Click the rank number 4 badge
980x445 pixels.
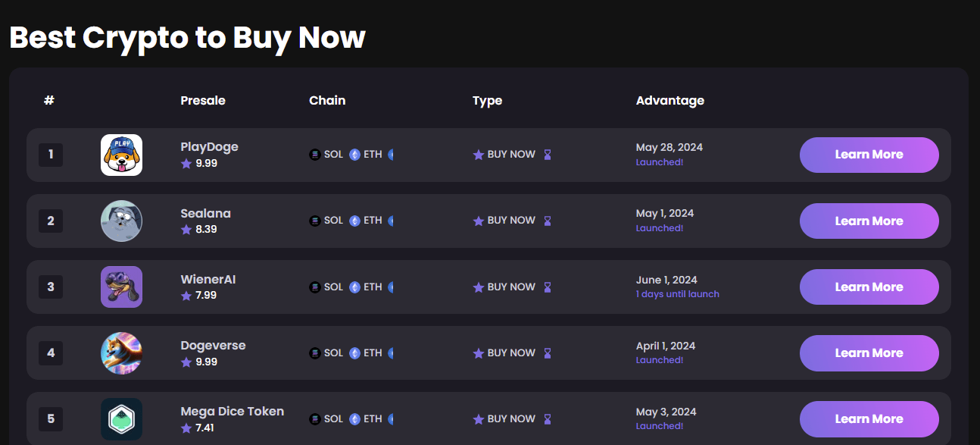coord(51,353)
